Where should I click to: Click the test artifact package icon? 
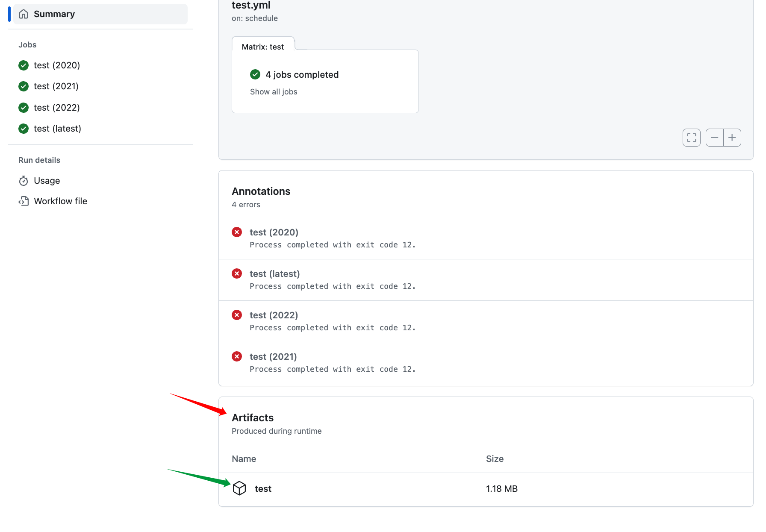pyautogui.click(x=239, y=488)
